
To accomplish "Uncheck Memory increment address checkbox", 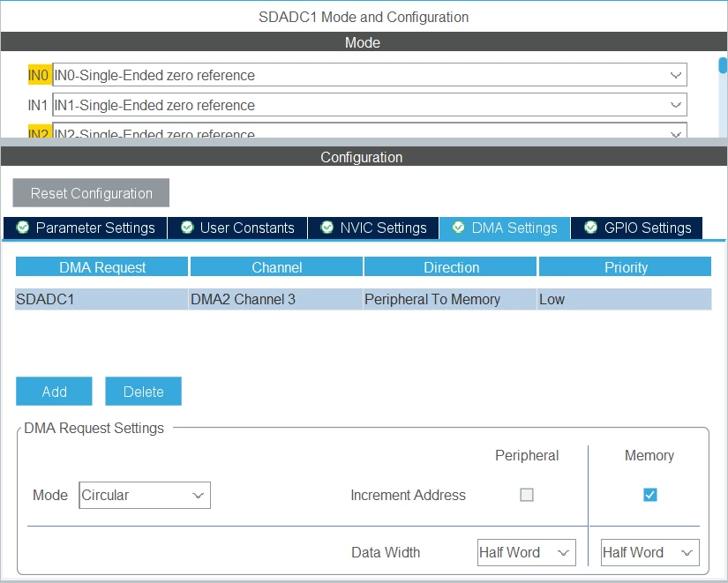I will tap(650, 495).
